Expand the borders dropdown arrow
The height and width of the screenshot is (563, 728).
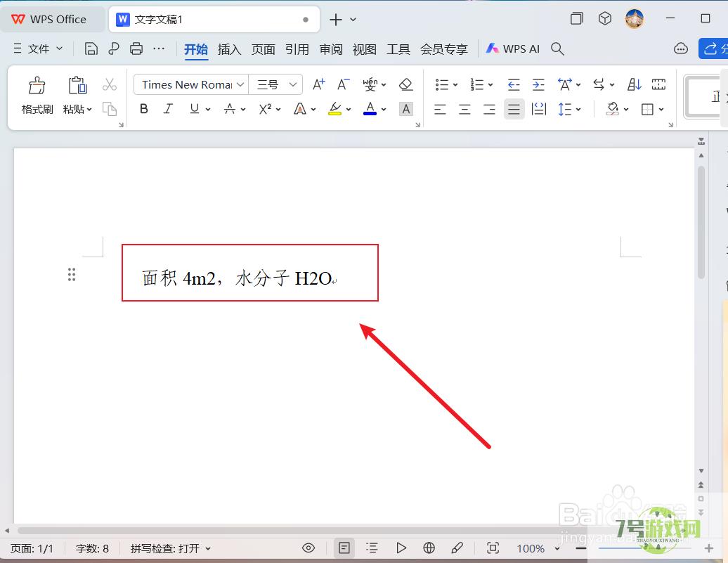661,110
